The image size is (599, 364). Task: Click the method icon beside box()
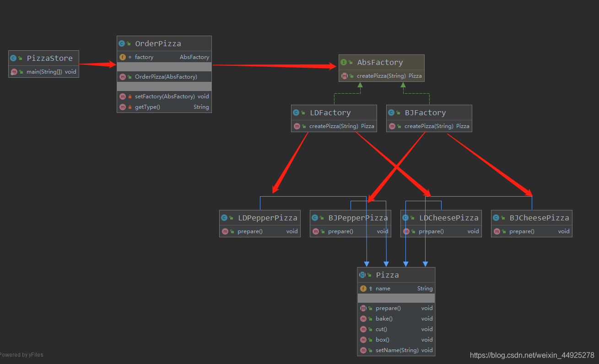point(363,340)
